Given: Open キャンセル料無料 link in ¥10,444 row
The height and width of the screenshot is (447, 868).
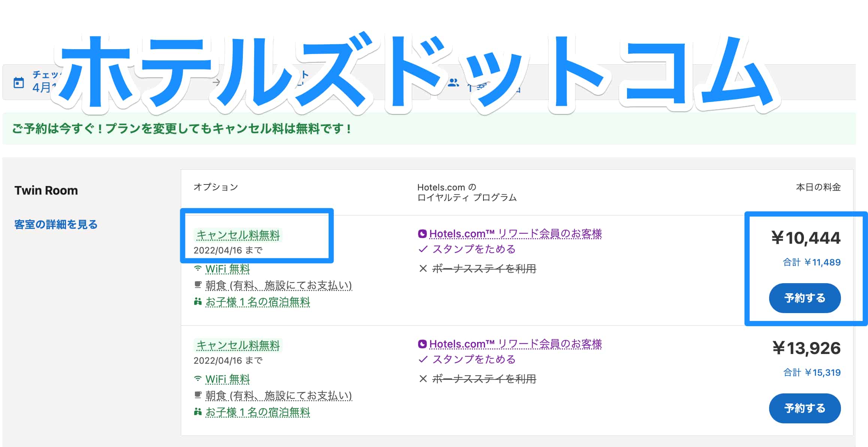Looking at the screenshot, I should tap(238, 235).
